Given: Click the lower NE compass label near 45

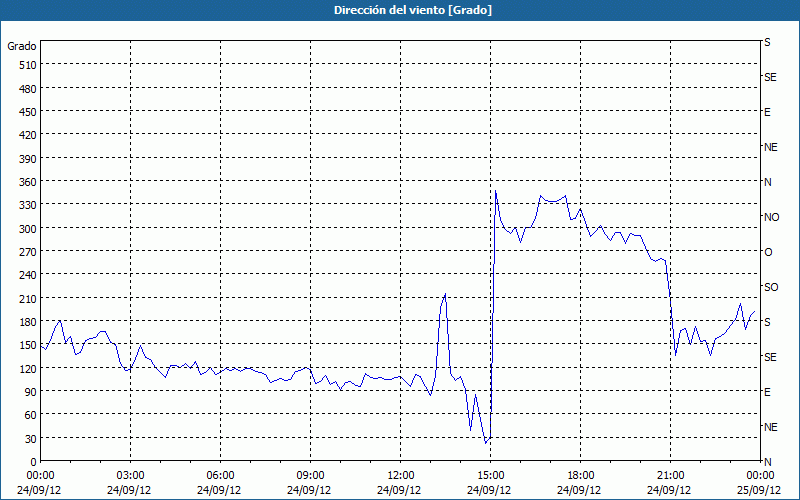Looking at the screenshot, I should [x=770, y=427].
